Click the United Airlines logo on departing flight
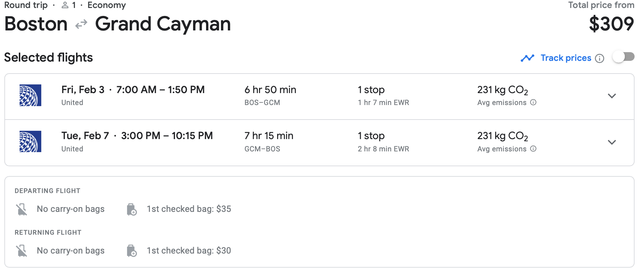 [x=30, y=96]
